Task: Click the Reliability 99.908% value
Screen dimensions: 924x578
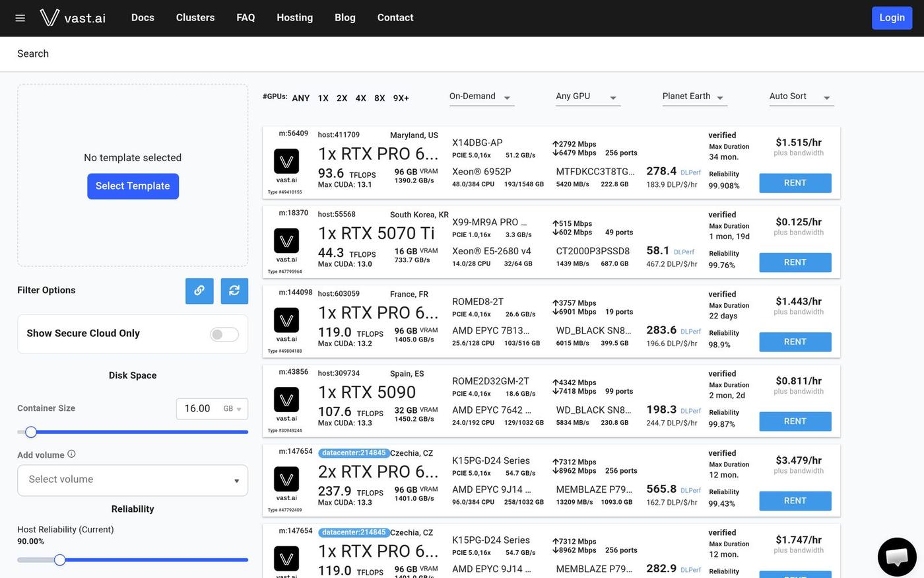Action: coord(724,186)
